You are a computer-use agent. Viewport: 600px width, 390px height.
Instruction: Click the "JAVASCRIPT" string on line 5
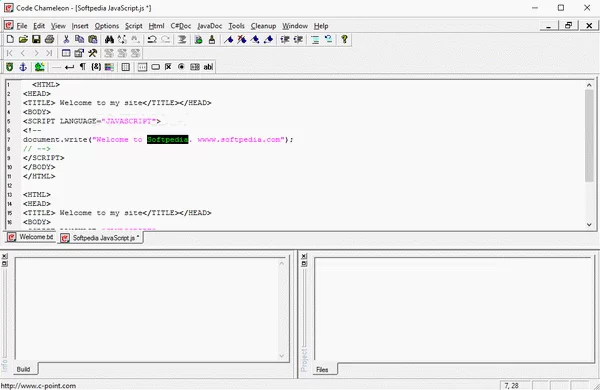pyautogui.click(x=129, y=121)
